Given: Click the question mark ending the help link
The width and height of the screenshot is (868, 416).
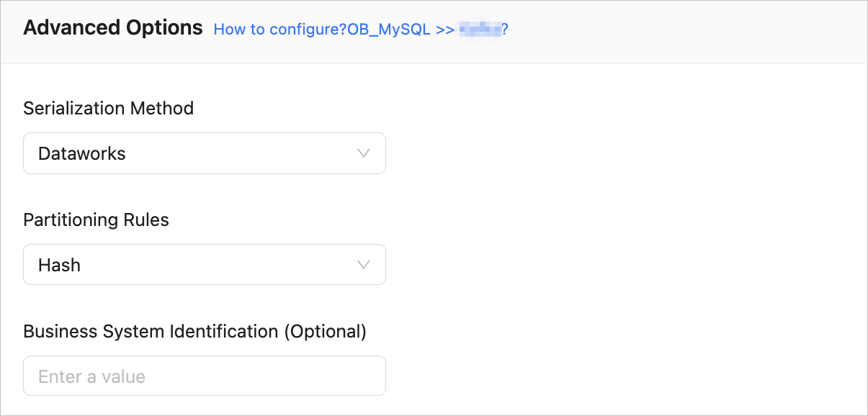Looking at the screenshot, I should [506, 30].
